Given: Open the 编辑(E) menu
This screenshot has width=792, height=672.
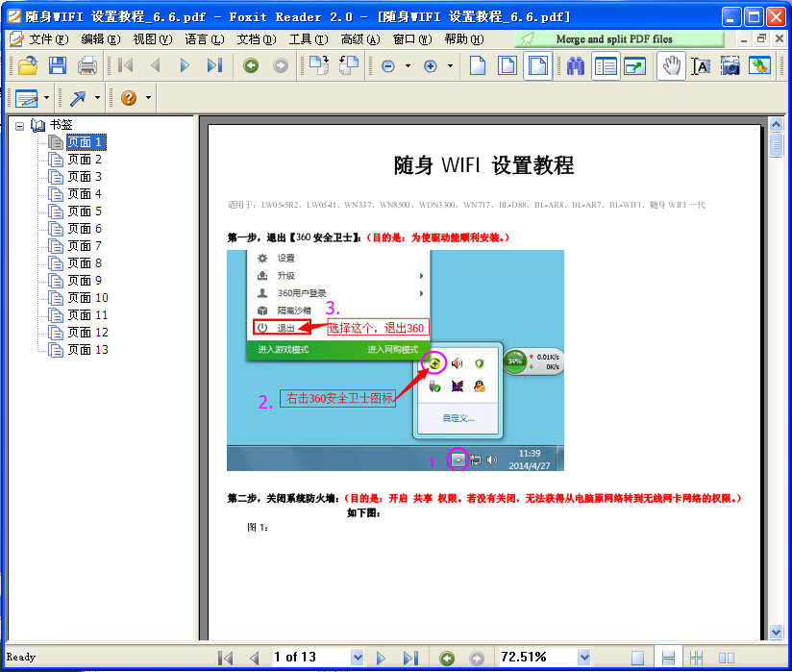Looking at the screenshot, I should [x=101, y=38].
